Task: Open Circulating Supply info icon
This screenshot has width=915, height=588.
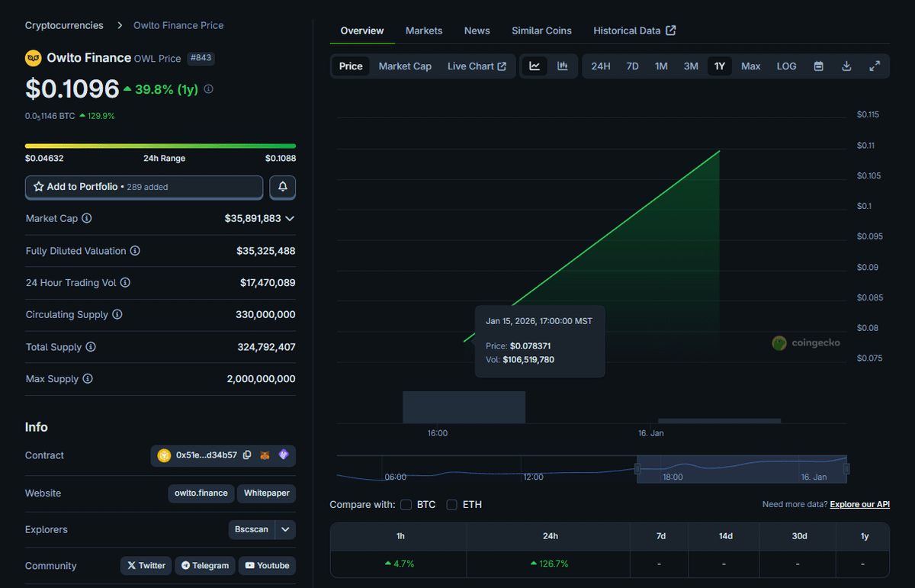Action: point(117,315)
